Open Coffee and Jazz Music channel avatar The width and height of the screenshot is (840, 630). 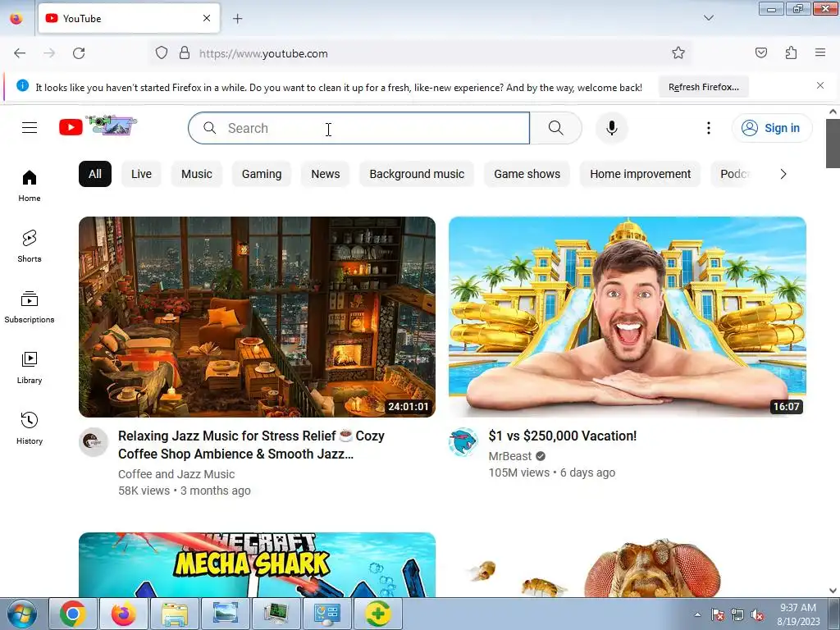click(94, 442)
